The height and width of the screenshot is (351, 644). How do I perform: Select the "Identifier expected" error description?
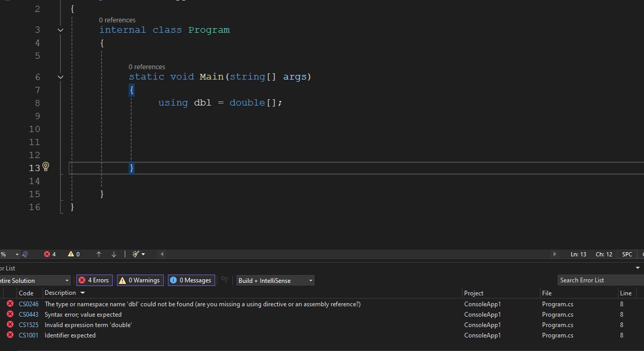(70, 335)
